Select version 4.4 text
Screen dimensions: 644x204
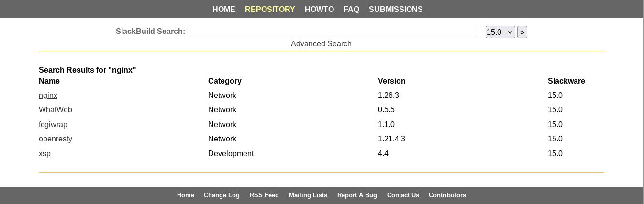[383, 153]
